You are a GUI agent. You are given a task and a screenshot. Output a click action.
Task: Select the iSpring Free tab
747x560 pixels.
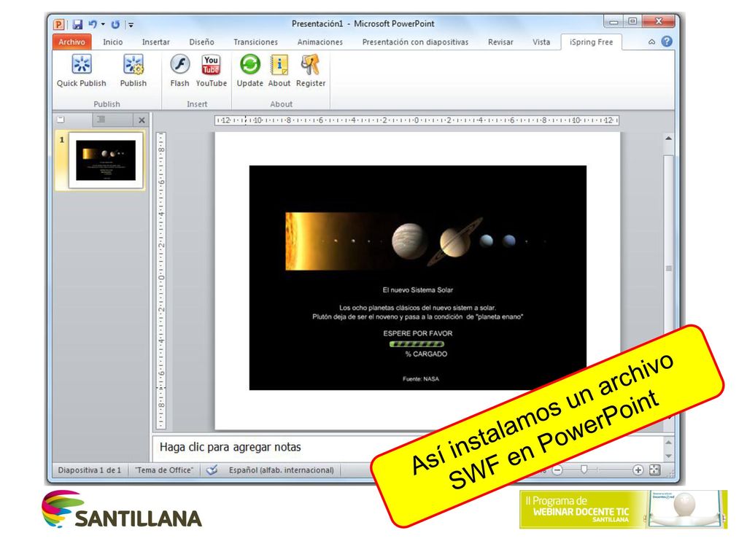pyautogui.click(x=591, y=42)
